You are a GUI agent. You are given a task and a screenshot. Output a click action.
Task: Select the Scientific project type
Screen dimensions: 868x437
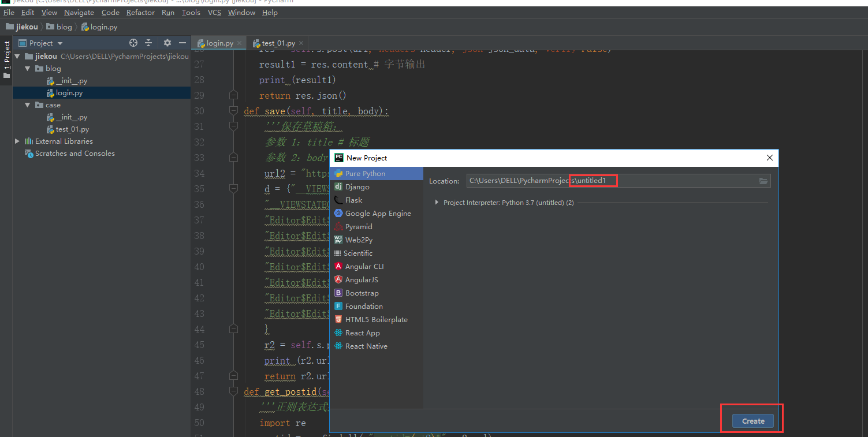point(376,253)
